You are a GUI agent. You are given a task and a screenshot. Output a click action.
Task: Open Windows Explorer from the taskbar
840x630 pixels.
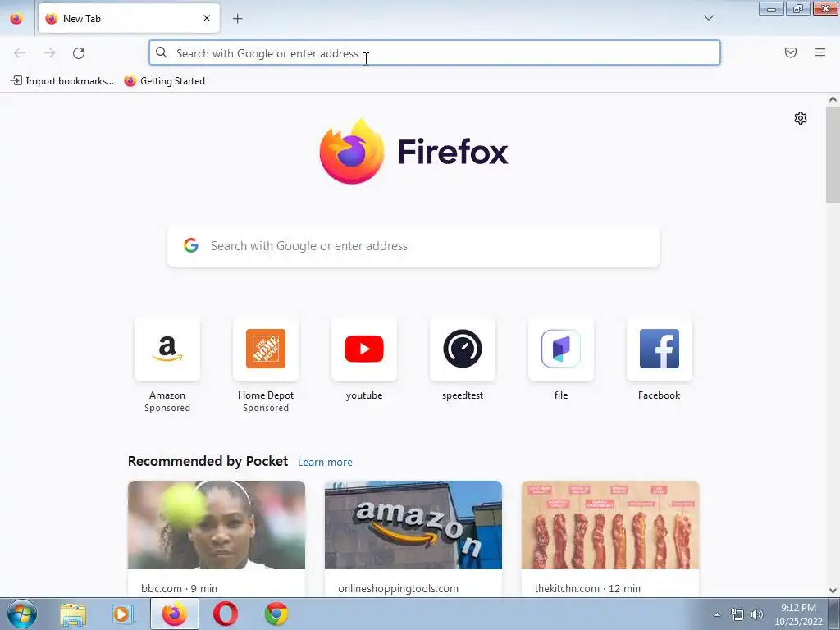coord(73,614)
